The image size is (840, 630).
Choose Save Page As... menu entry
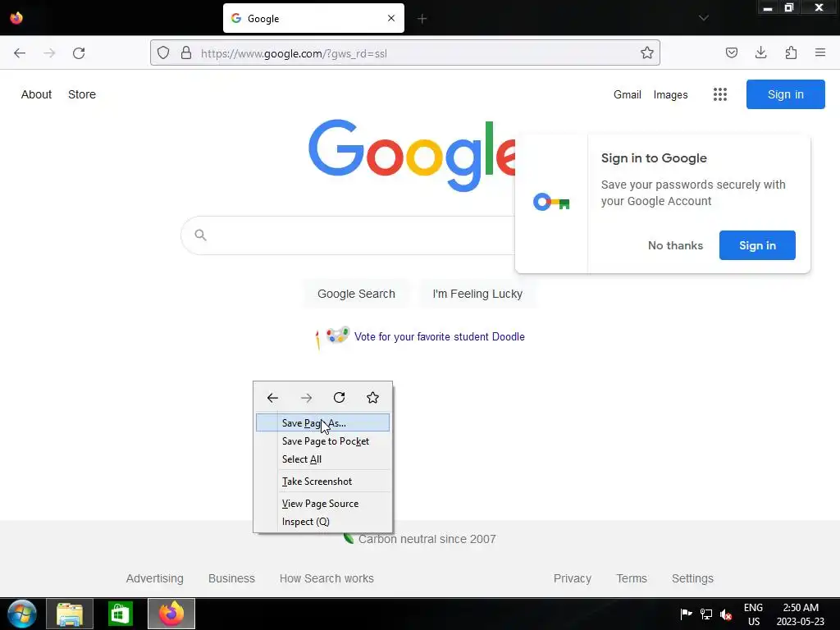click(322, 422)
